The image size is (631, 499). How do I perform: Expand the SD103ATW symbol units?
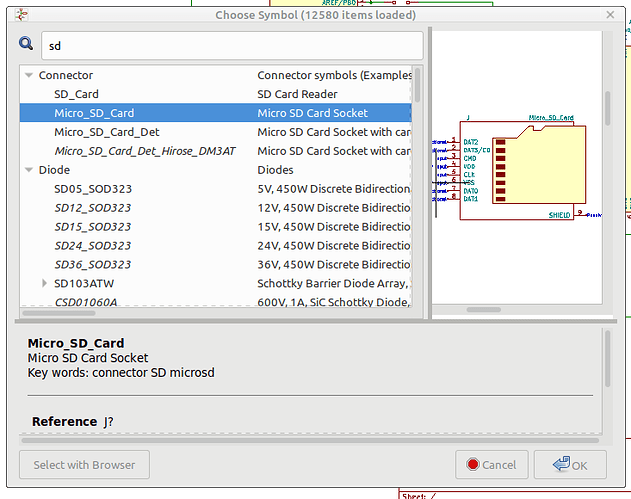(44, 283)
